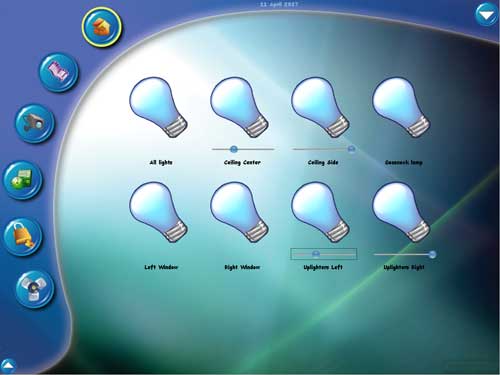Open the fan climate control icon
Image resolution: width=500 pixels, height=375 pixels.
34,288
